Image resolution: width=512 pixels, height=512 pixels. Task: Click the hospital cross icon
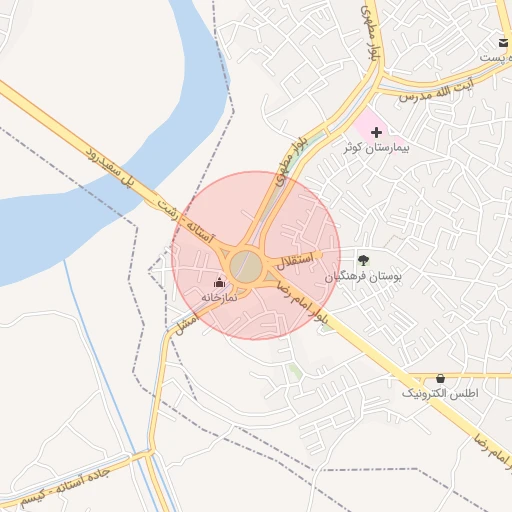click(x=376, y=133)
